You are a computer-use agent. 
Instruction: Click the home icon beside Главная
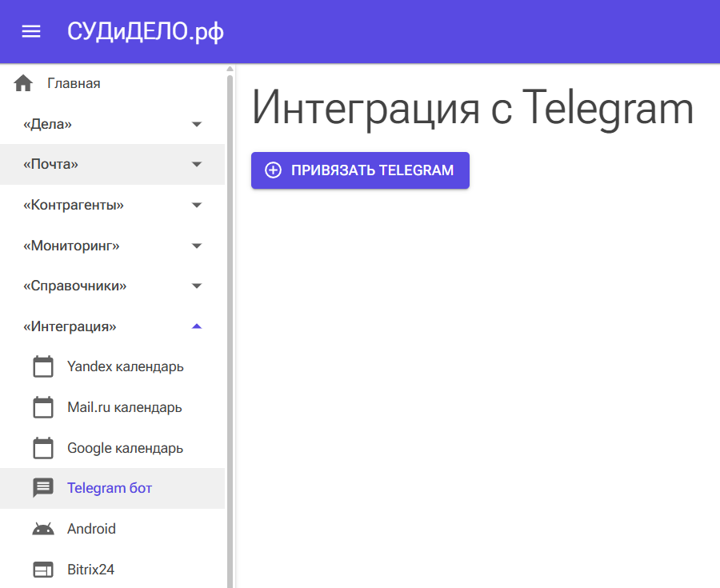pos(23,83)
